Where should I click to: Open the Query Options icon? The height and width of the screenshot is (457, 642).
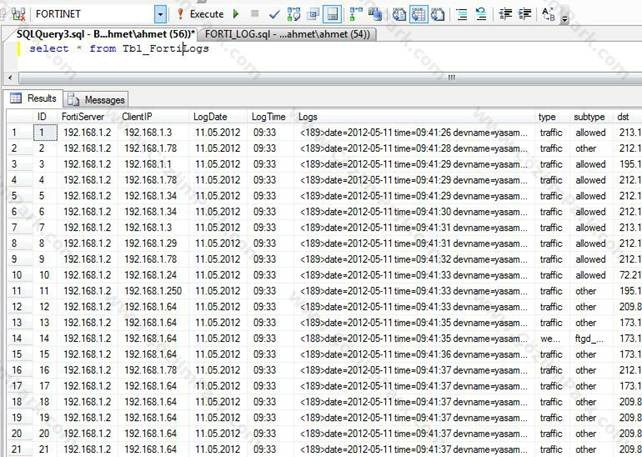point(313,14)
